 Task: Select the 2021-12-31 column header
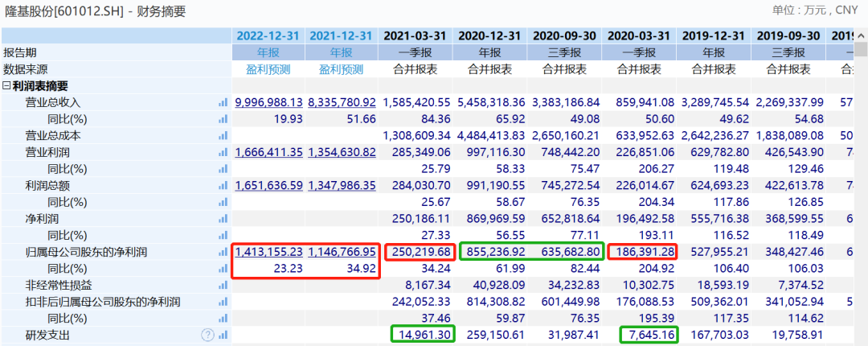click(342, 36)
